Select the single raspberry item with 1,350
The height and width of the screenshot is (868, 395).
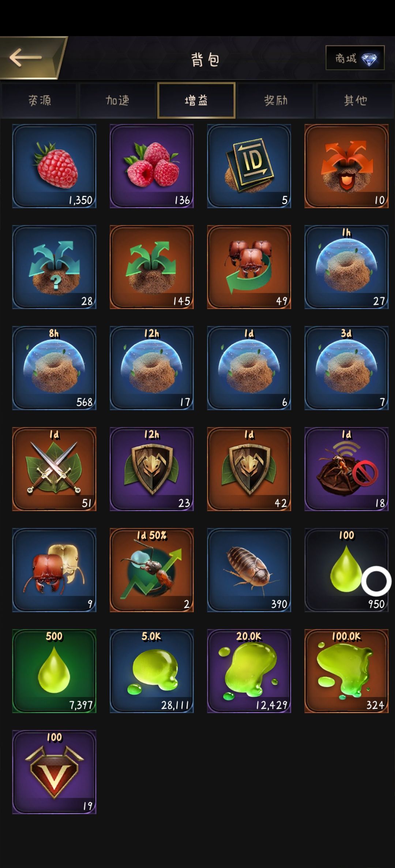[x=54, y=166]
